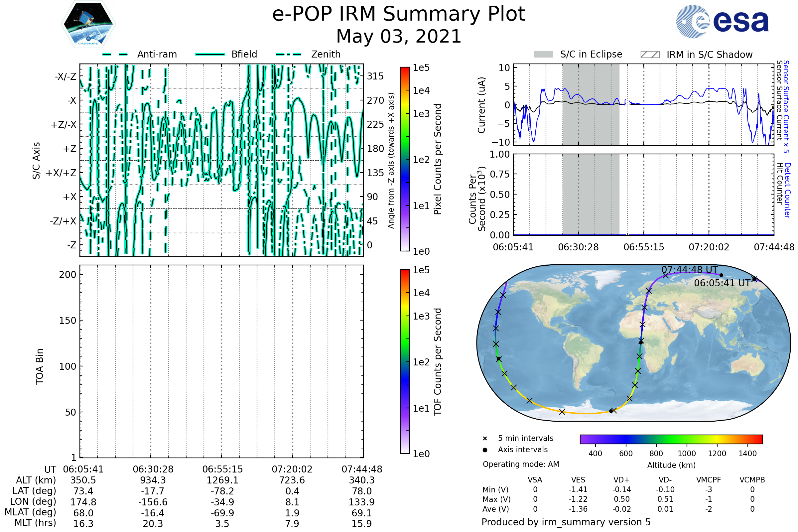Click the VMCPF column header
Screen dimensions: 798x532
pos(709,480)
